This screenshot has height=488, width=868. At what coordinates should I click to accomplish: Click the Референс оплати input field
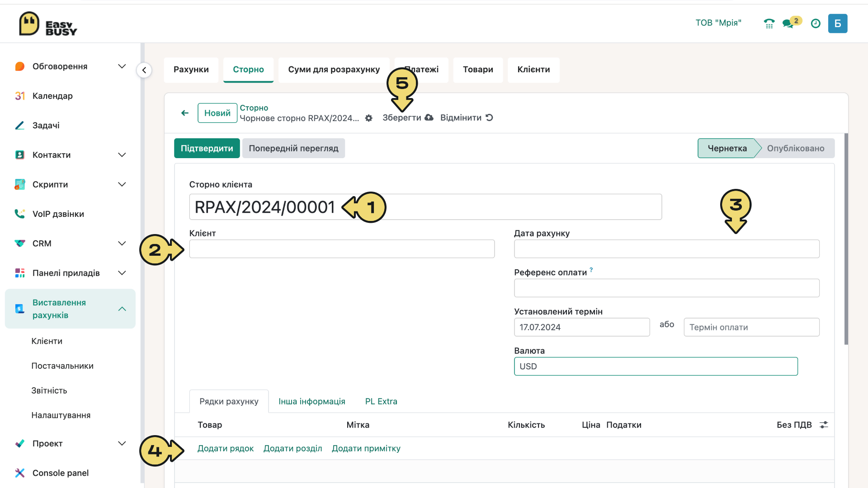click(667, 288)
